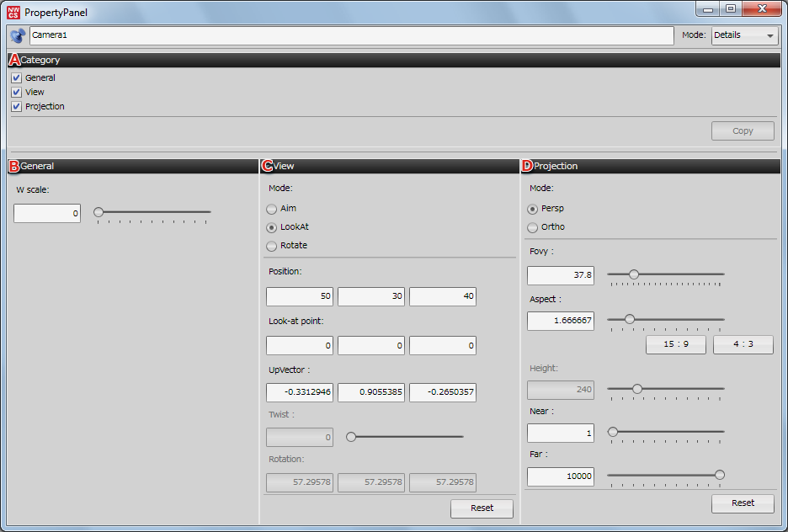Choose the Rotate view mode option
The width and height of the screenshot is (788, 532).
tap(271, 246)
